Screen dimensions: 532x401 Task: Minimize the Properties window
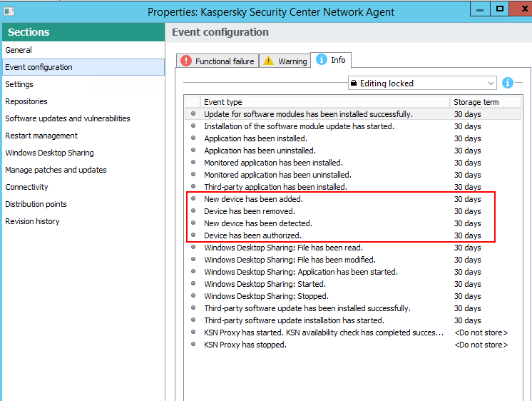[480, 9]
